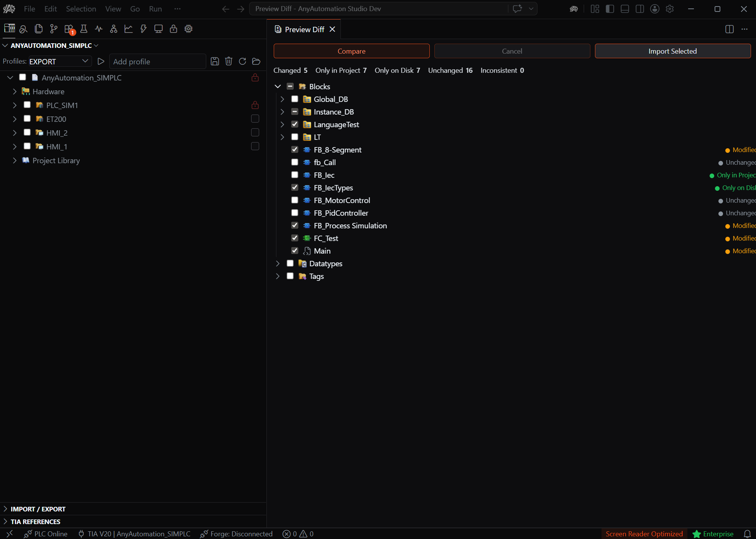Check the fb_Call checkbox
756x539 pixels.
[x=295, y=162]
